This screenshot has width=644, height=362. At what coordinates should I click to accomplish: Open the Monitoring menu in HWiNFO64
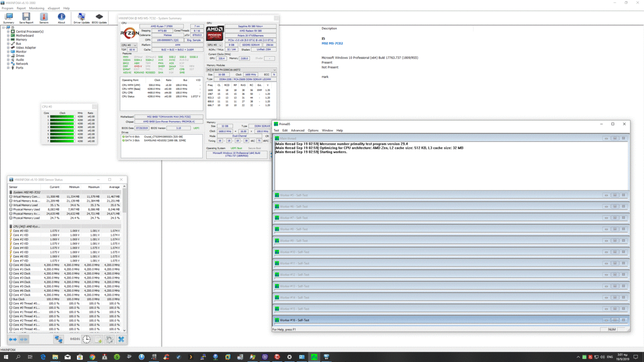click(36, 9)
